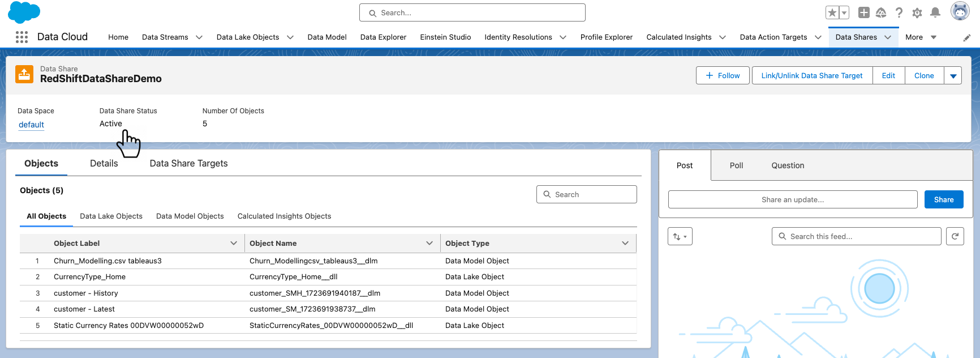980x358 pixels.
Task: Select the customer - Latest object label
Action: 84,309
